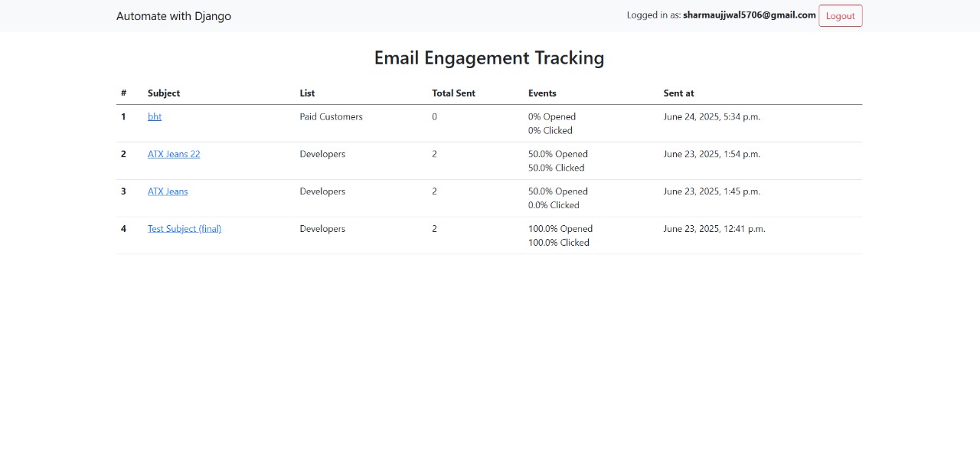The height and width of the screenshot is (464, 980).
Task: Click '0.0% Clicked' in ATX Jeans row
Action: click(554, 205)
